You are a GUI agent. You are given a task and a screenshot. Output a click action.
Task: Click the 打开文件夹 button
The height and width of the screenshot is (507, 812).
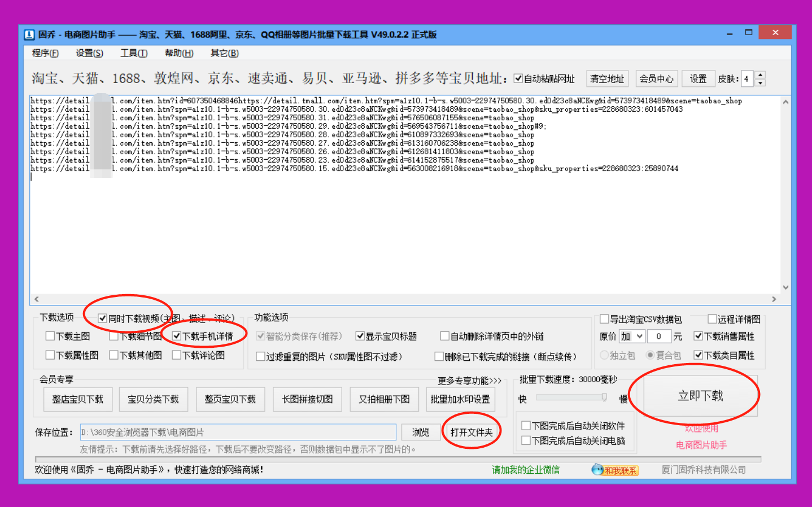(x=472, y=432)
